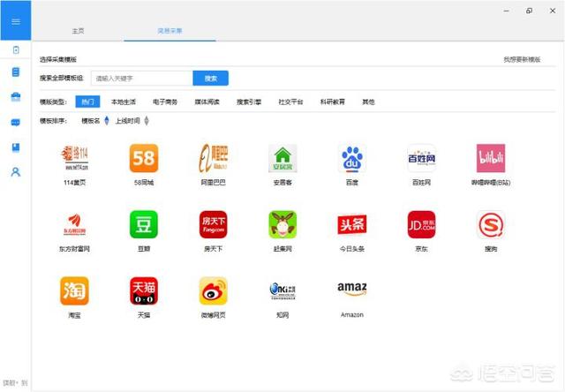Choose the 阿里巴巴 template icon
This screenshot has width=565, height=392.
pyautogui.click(x=213, y=158)
